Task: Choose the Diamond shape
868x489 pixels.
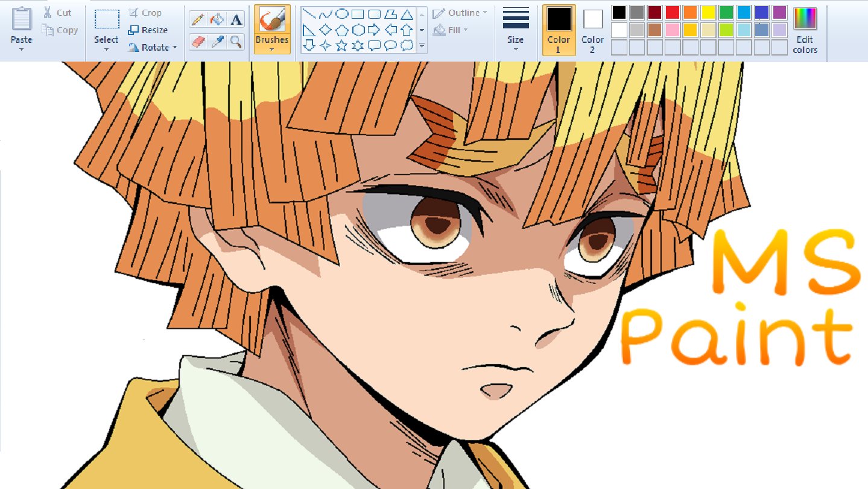Action: pyautogui.click(x=325, y=30)
